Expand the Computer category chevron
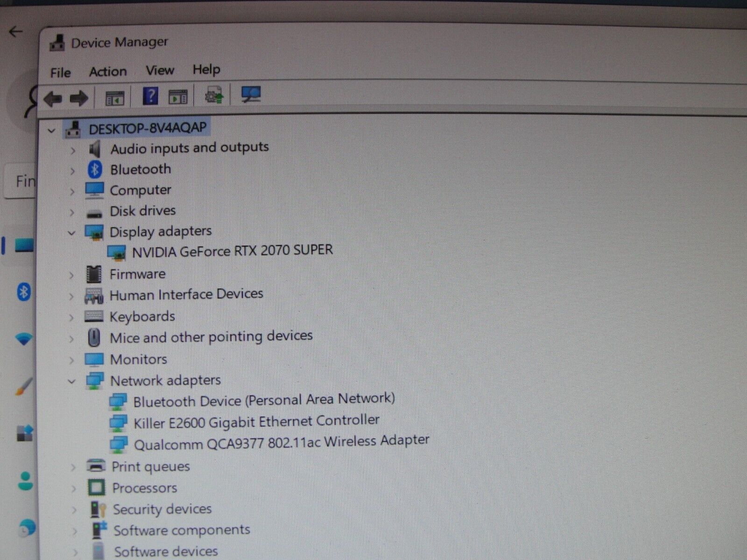The image size is (747, 560). 72,192
